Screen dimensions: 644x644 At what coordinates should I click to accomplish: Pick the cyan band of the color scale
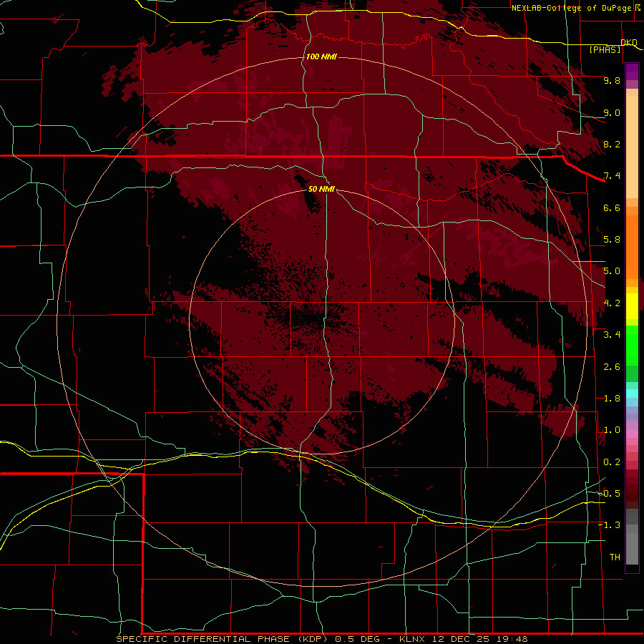click(632, 393)
